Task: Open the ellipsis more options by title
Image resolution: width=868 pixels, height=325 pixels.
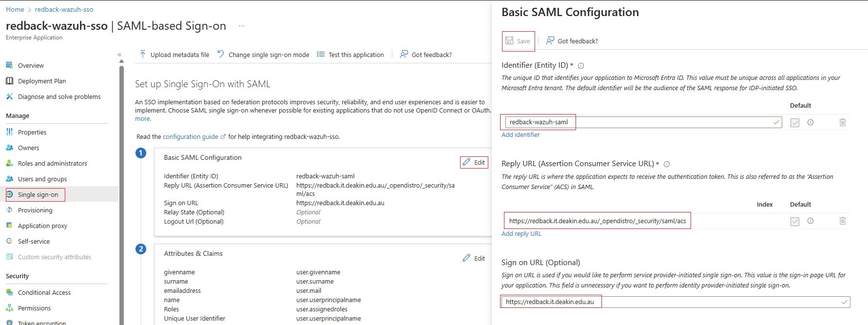Action: pyautogui.click(x=242, y=26)
